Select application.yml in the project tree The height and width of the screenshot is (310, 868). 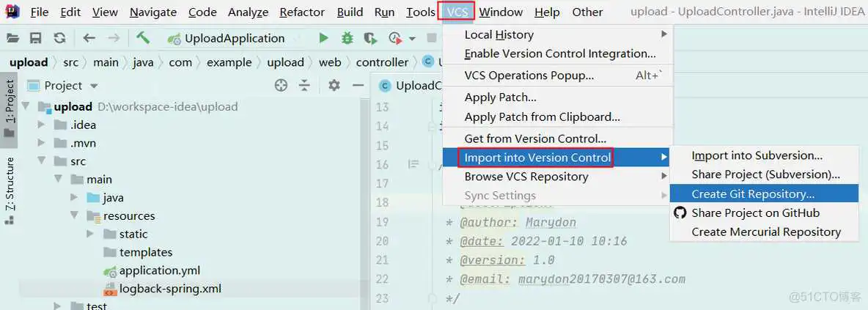click(x=159, y=270)
